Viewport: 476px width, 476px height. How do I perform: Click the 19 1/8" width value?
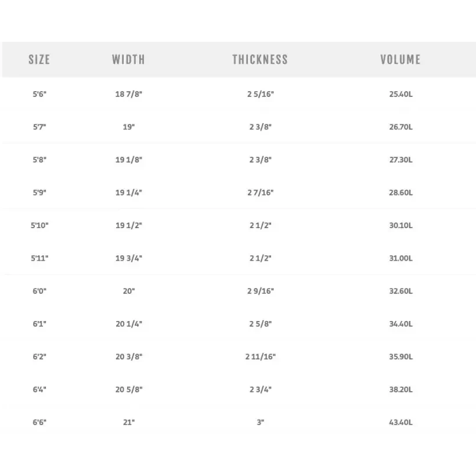click(128, 160)
